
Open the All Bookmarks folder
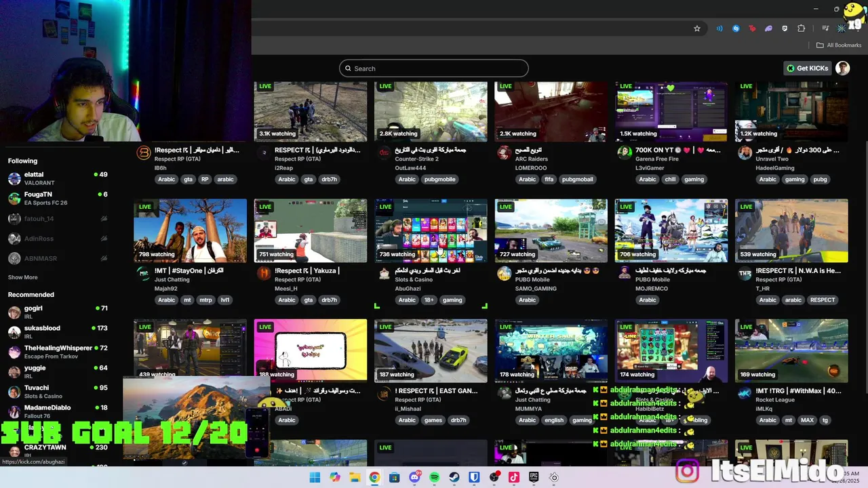839,45
